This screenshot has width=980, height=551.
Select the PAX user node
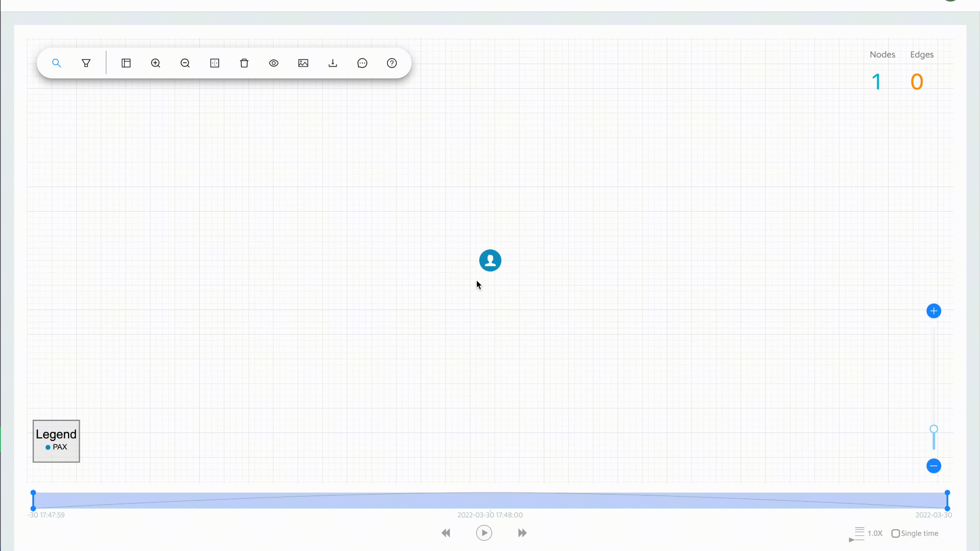click(x=490, y=260)
